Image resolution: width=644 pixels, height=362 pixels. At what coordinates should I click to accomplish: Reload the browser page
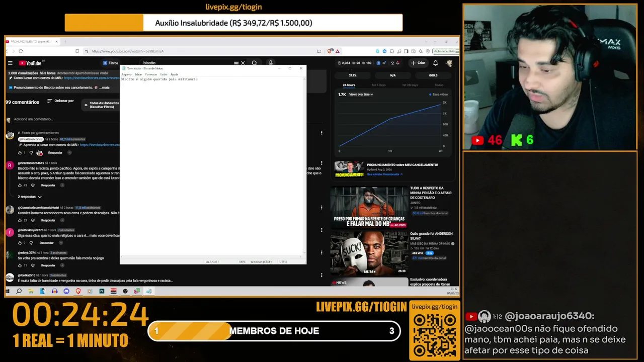point(21,51)
